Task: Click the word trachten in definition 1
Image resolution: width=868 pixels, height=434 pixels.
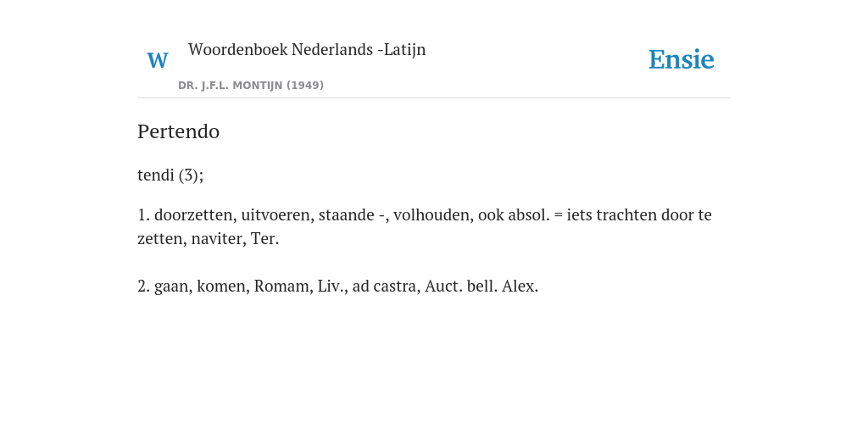Action: point(626,214)
